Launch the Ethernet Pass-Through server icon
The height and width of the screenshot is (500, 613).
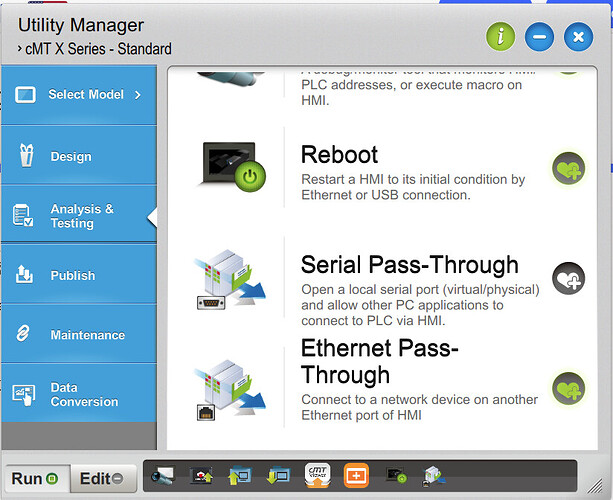(224, 387)
